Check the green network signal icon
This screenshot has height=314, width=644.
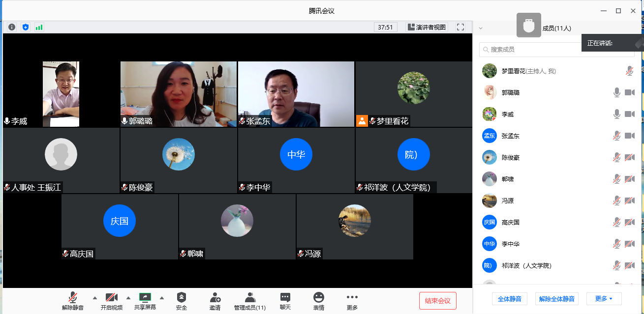(x=39, y=27)
